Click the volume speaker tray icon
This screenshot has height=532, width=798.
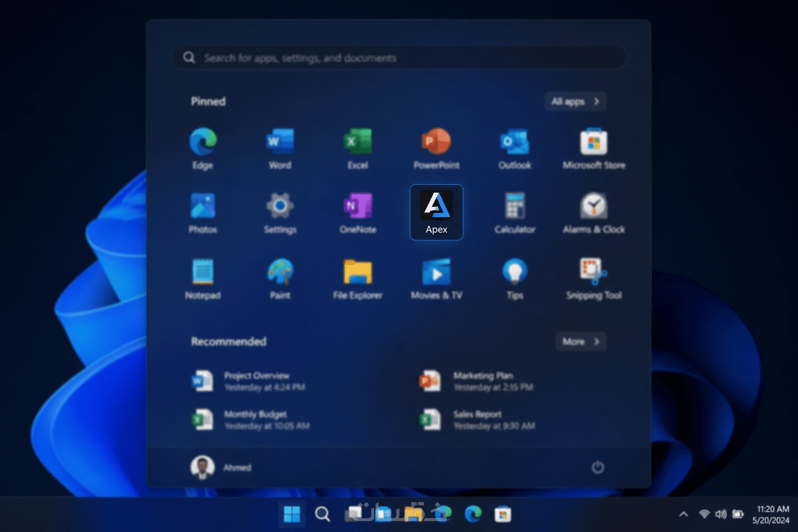click(x=721, y=514)
